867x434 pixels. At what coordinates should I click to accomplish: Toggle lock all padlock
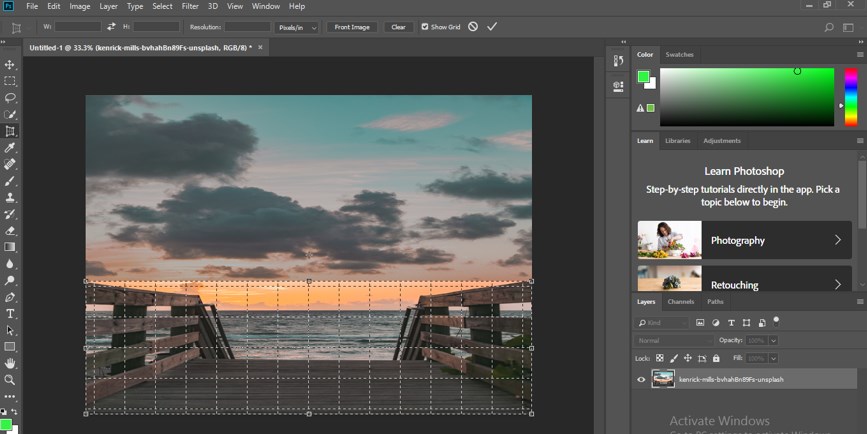(716, 358)
